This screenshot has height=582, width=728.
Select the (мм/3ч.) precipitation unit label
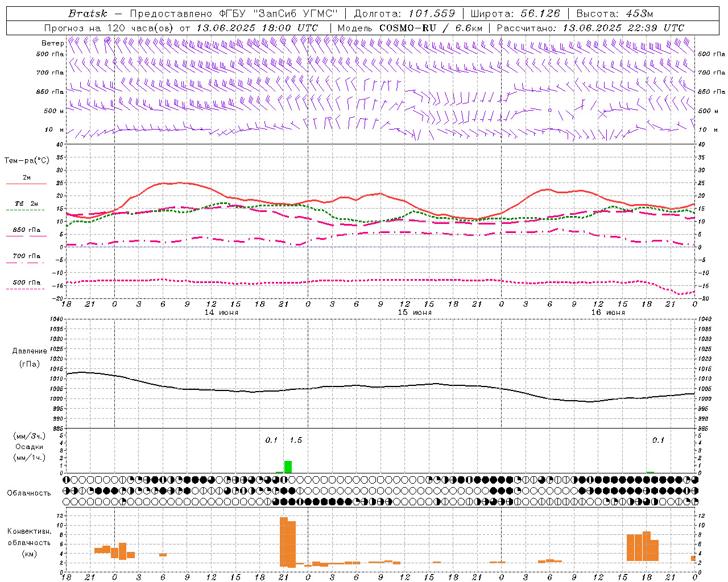coord(29,436)
